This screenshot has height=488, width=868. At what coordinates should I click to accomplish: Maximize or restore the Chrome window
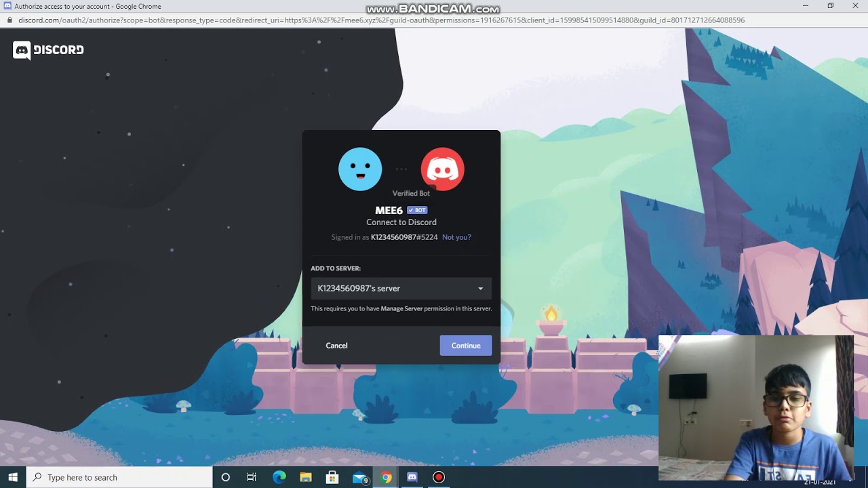tap(831, 6)
